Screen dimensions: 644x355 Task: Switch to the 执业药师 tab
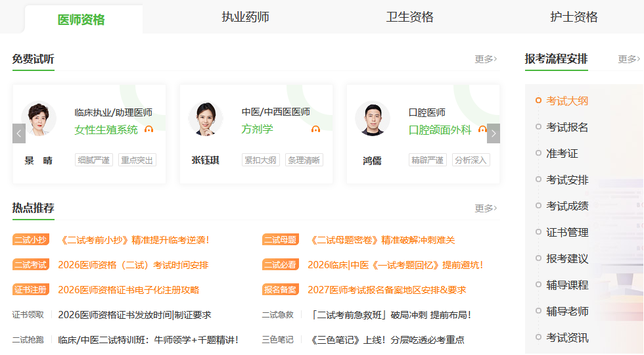(x=246, y=17)
